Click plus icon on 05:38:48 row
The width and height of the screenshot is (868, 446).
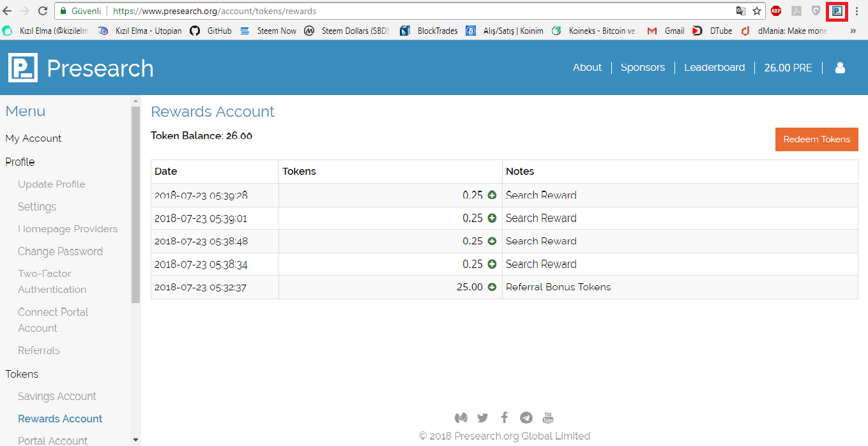(492, 241)
